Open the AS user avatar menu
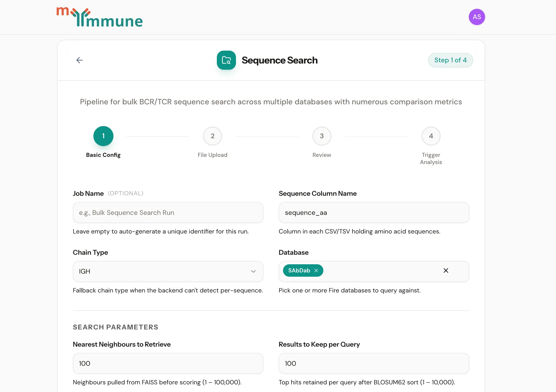 476,17
